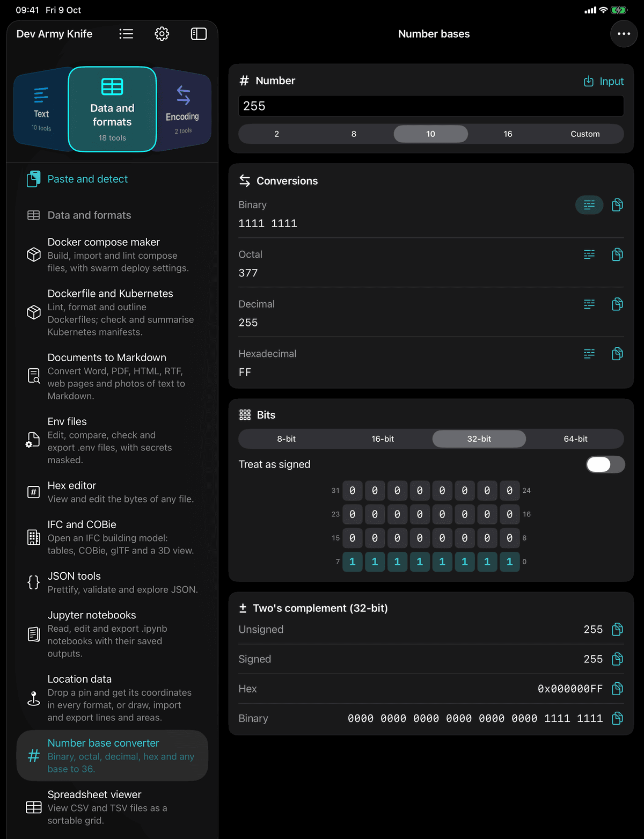Screen dimensions: 644x839
Task: Copy the Decimal conversion value
Action: (617, 304)
